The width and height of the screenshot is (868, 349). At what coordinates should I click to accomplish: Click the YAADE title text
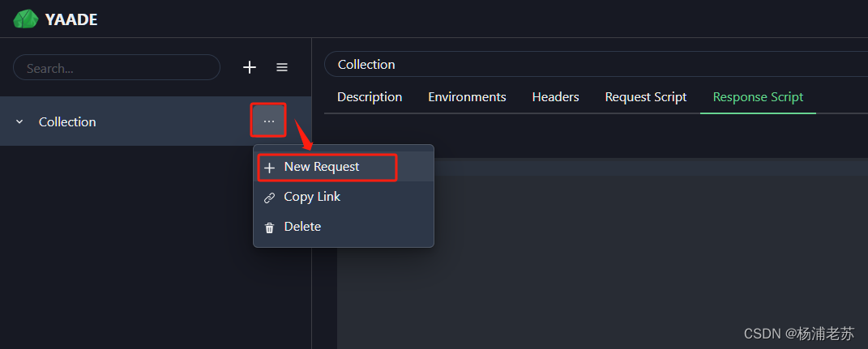71,20
